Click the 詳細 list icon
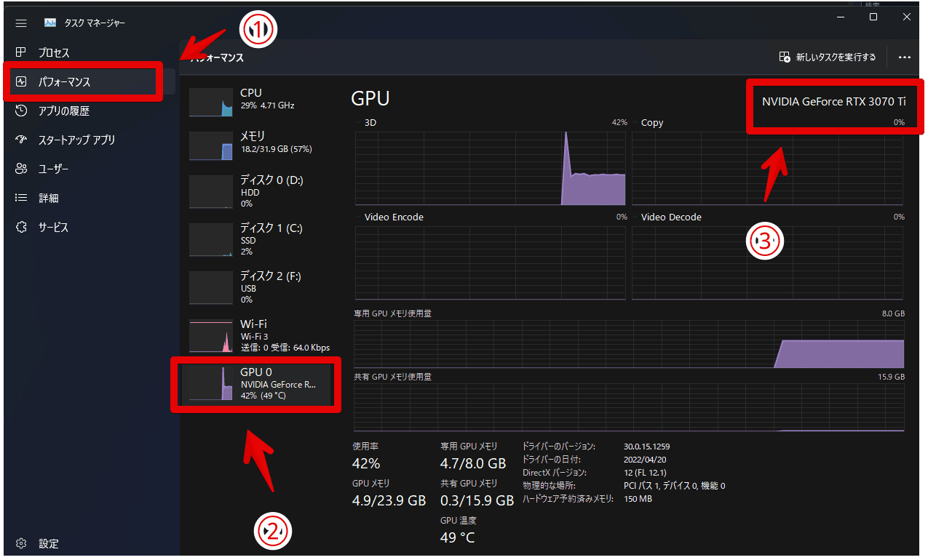The height and width of the screenshot is (560, 928). coord(21,198)
